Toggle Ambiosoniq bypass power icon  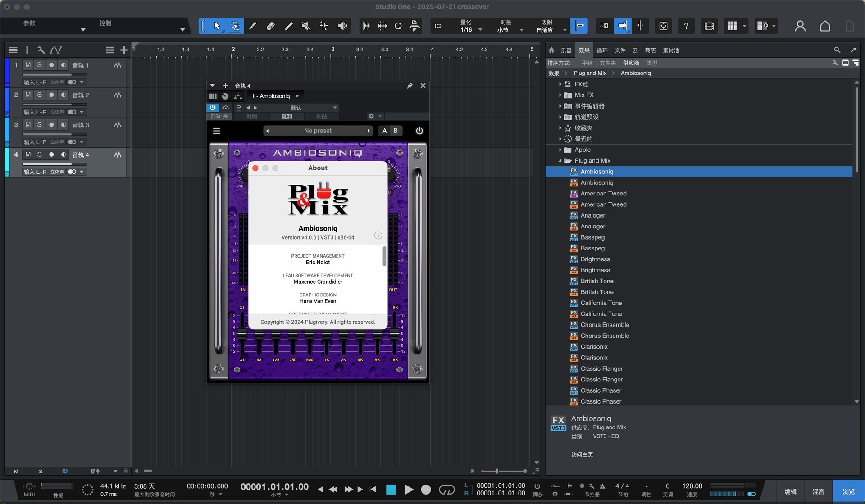(x=419, y=131)
